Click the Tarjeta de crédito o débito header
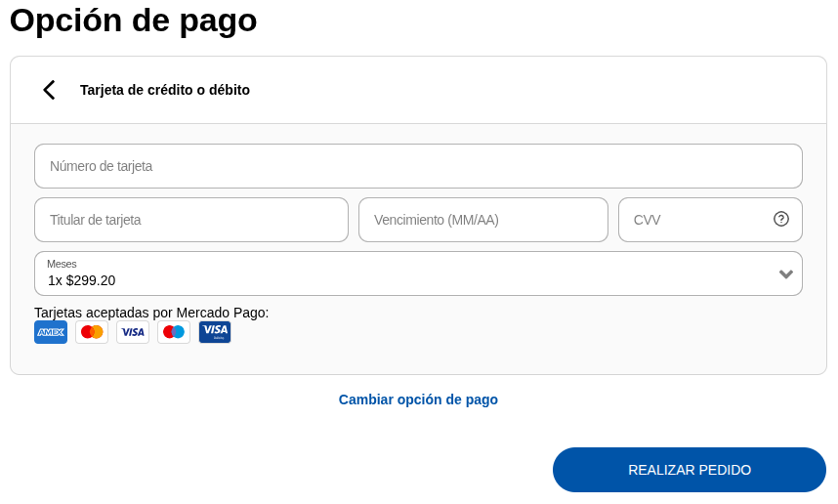This screenshot has height=504, width=838. (165, 90)
